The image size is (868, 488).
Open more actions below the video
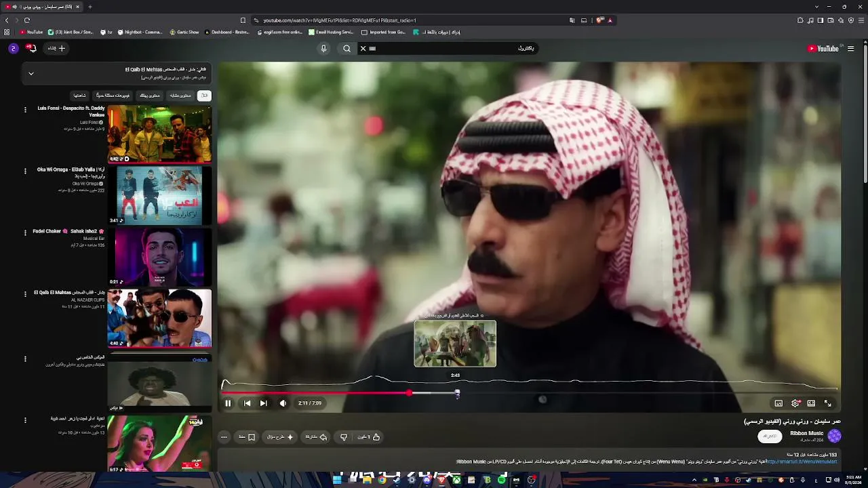(224, 437)
